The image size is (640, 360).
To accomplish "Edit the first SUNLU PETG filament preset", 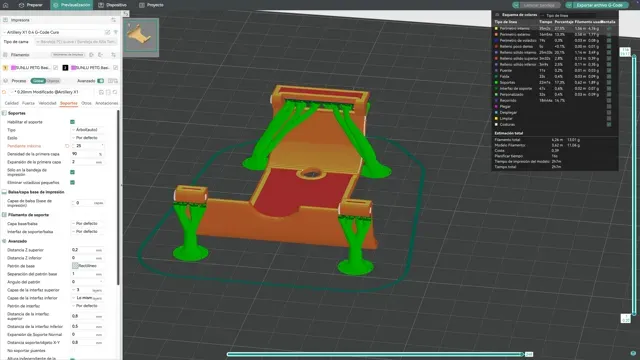I will pos(56,68).
